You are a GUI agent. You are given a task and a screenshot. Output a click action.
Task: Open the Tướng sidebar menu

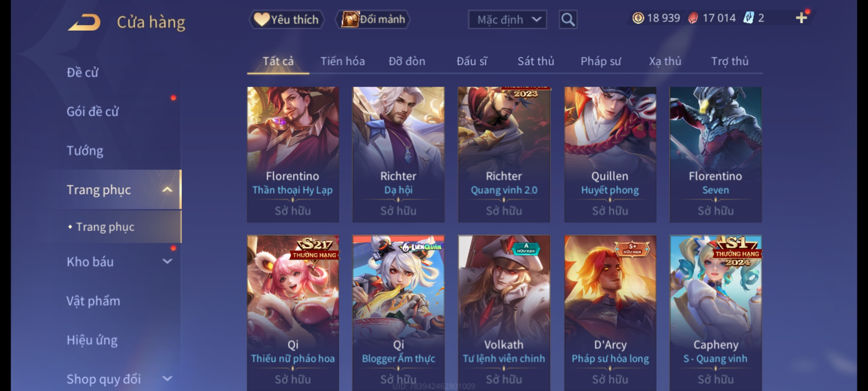coord(85,150)
